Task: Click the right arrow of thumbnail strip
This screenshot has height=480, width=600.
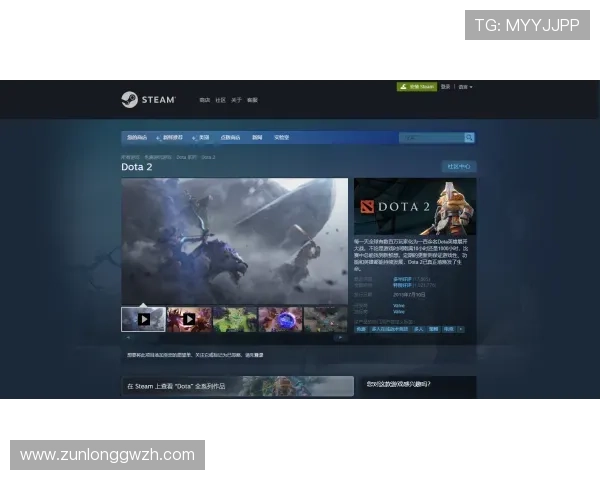Action: point(340,338)
